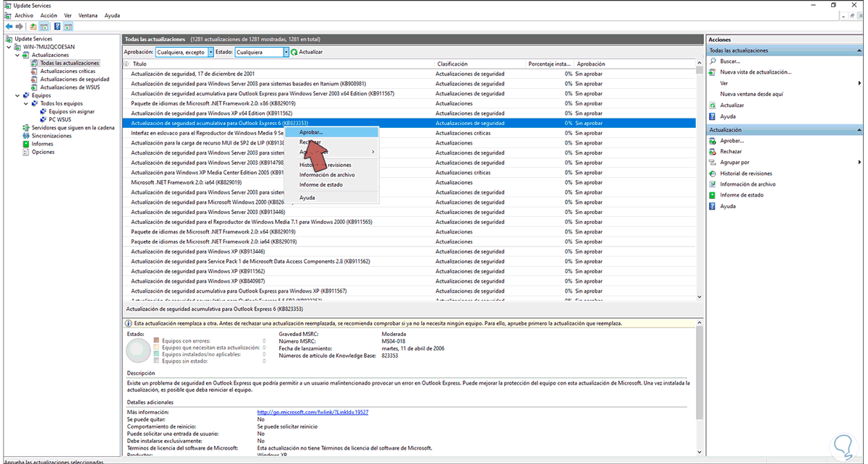
Task: Choose Información de archivo in context menu
Action: pos(331,175)
